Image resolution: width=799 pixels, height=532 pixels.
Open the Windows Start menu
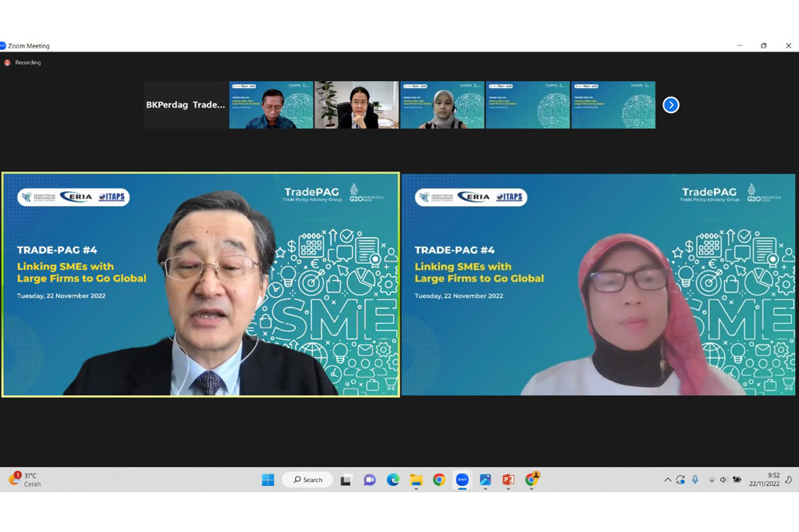pos(268,480)
